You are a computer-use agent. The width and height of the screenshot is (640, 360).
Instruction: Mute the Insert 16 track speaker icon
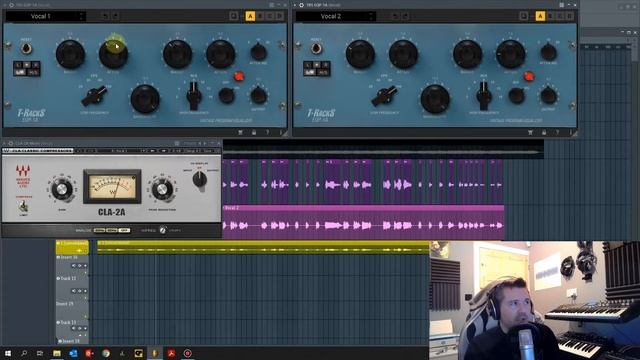(x=74, y=266)
